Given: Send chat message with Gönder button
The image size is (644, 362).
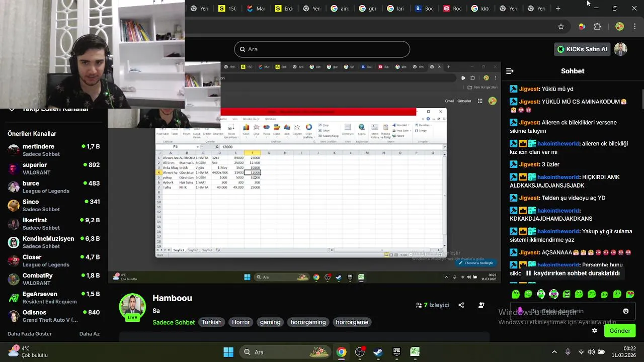Looking at the screenshot, I should (x=620, y=331).
